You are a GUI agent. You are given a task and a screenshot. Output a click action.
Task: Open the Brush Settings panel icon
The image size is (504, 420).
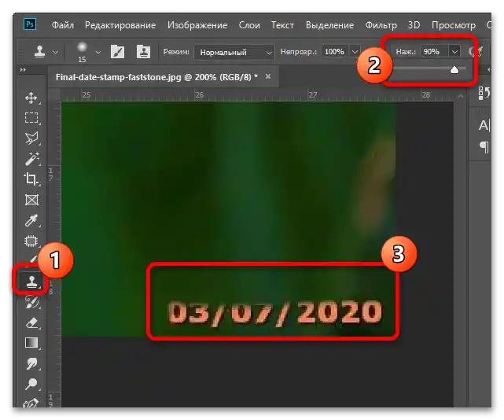[117, 51]
